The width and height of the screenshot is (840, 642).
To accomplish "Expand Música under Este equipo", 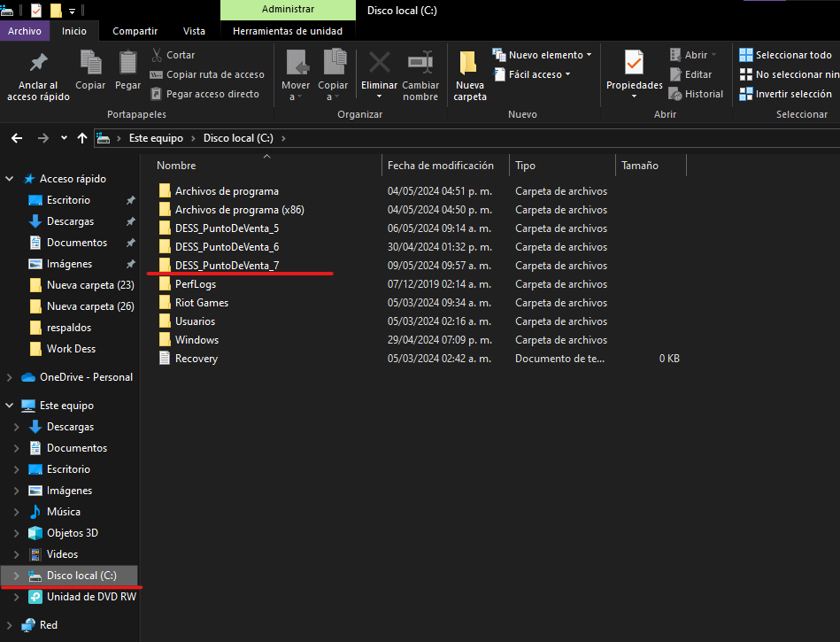I will 16,512.
